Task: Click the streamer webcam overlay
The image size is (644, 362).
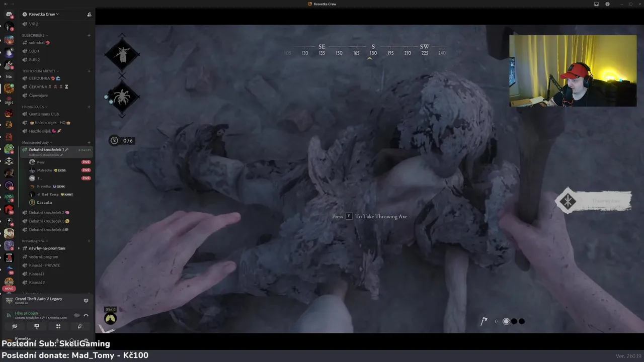Action: tap(573, 71)
